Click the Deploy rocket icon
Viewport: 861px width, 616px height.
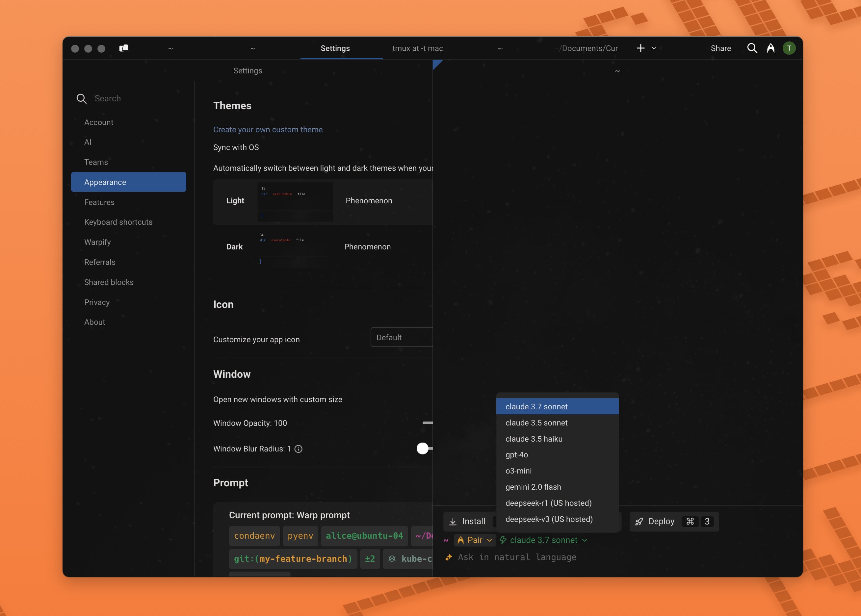coord(639,522)
